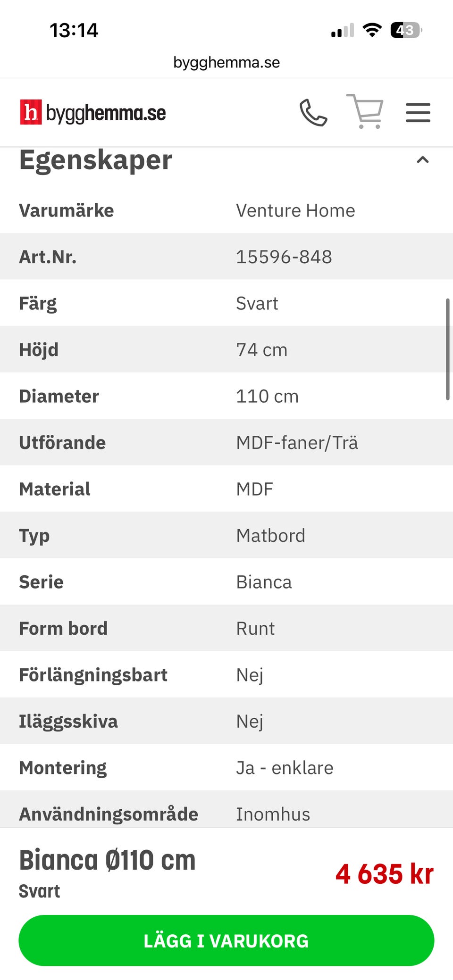Viewport: 453px width, 980px height.
Task: Tap the bygghemma.se address bar
Action: pyautogui.click(x=226, y=62)
